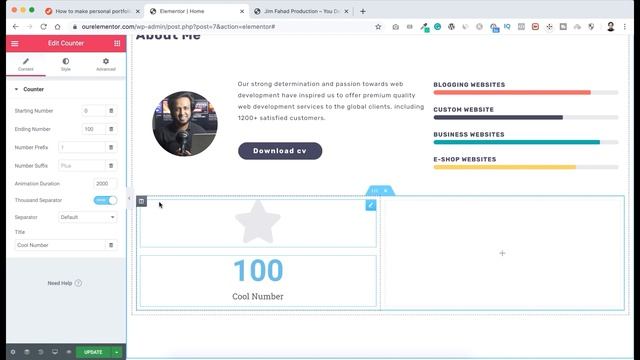The image size is (640, 360).
Task: Open the save options arrow
Action: tap(117, 352)
